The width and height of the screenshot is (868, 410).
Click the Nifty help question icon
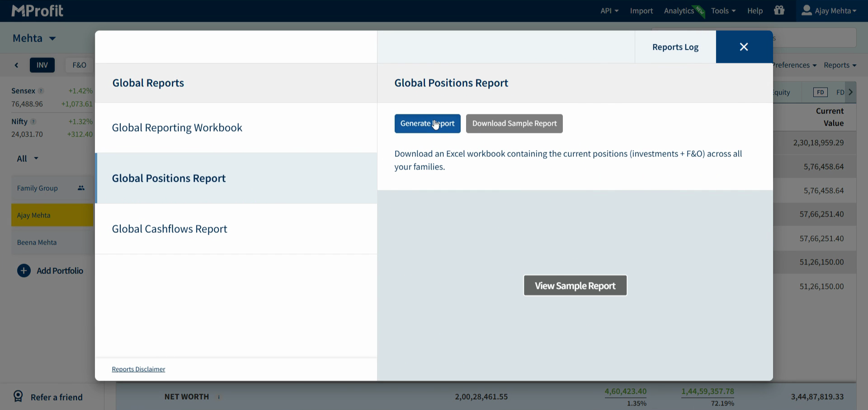click(33, 122)
